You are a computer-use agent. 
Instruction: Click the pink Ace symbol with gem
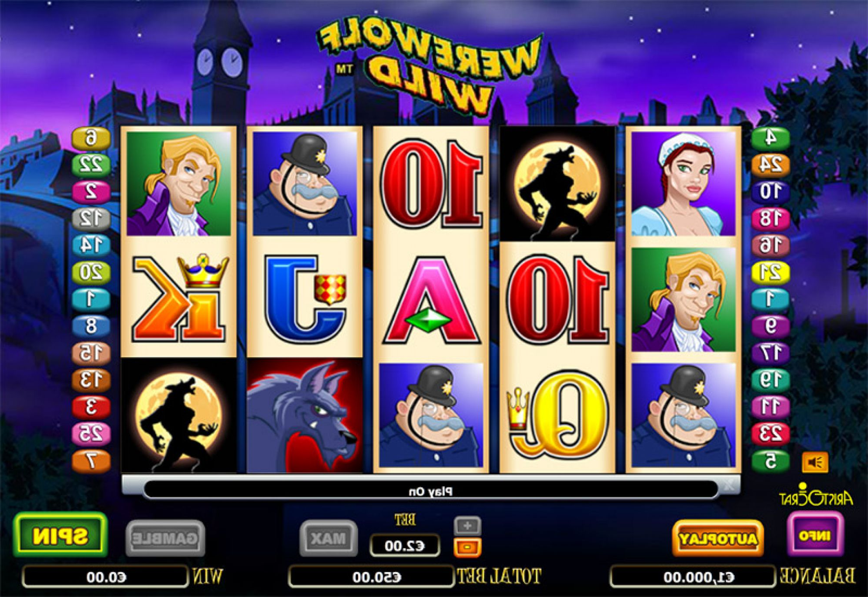(x=431, y=300)
